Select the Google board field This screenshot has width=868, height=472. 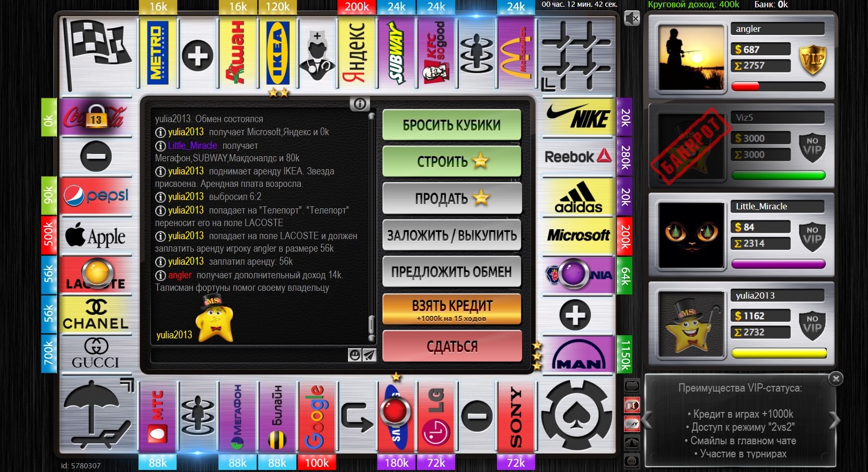317,417
